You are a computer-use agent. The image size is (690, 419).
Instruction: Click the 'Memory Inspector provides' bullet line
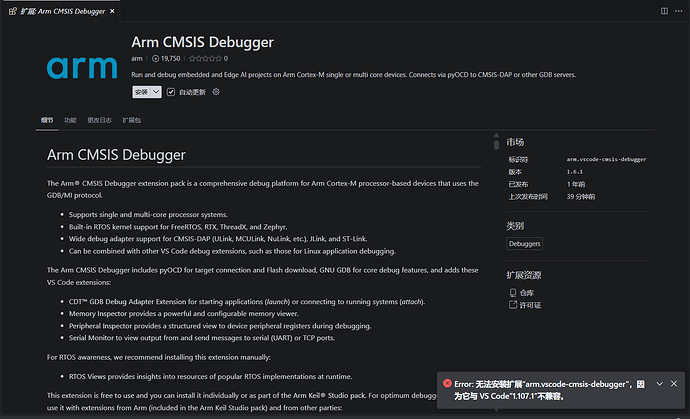(184, 313)
